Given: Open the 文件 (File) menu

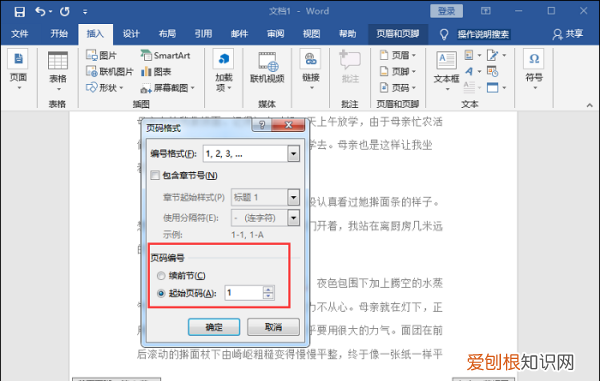Looking at the screenshot, I should (x=20, y=34).
